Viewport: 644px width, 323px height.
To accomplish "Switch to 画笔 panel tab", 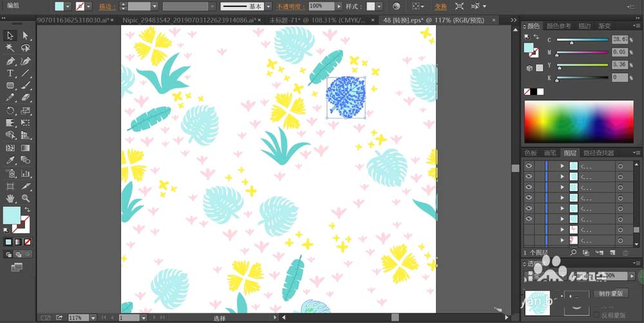I will point(550,153).
